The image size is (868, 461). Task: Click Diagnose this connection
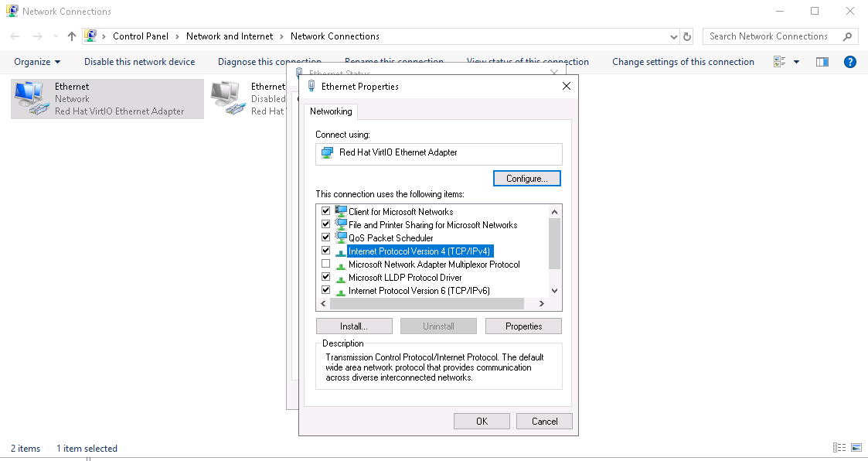pyautogui.click(x=270, y=62)
